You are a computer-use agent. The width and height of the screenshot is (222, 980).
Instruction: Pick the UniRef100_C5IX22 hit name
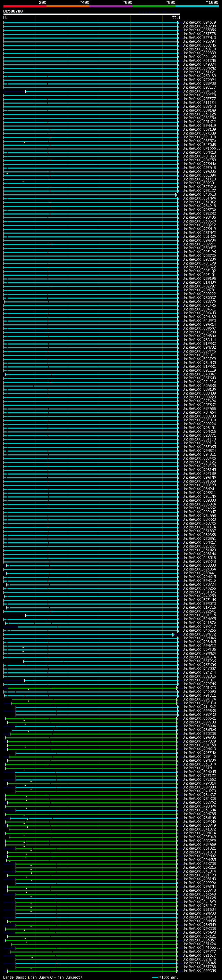(199, 122)
